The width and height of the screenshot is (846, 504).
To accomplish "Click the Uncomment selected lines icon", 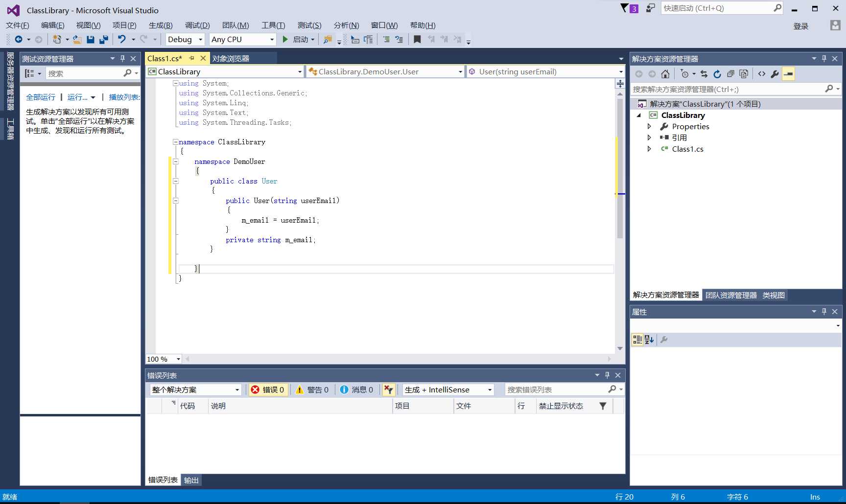I will click(x=399, y=40).
